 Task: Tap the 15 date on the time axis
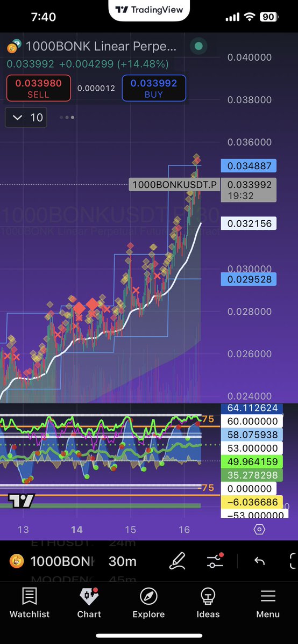click(x=130, y=530)
